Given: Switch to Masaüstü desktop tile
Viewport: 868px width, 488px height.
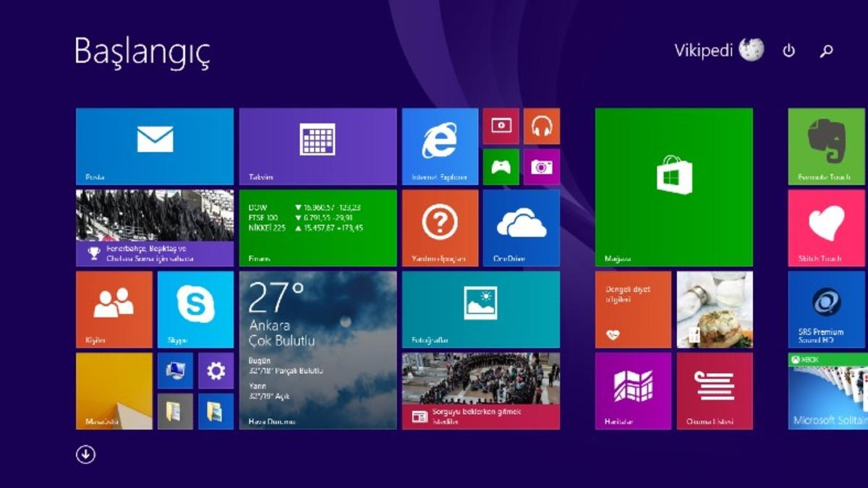Looking at the screenshot, I should [115, 390].
